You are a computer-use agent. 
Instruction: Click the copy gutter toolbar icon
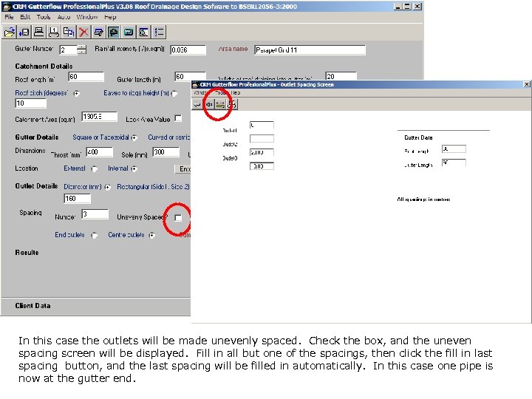pyautogui.click(x=69, y=33)
